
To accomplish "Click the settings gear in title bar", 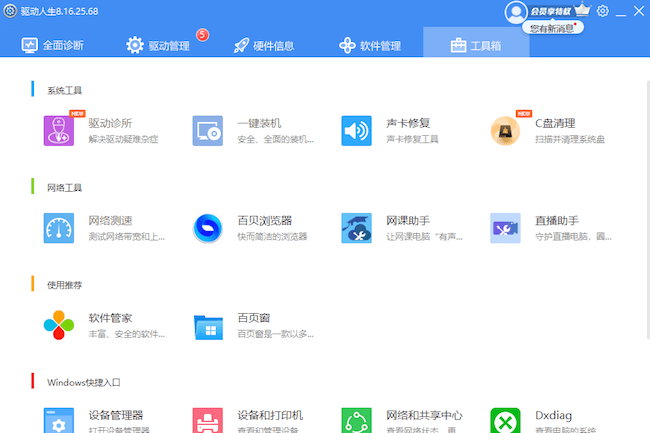I will coord(603,11).
